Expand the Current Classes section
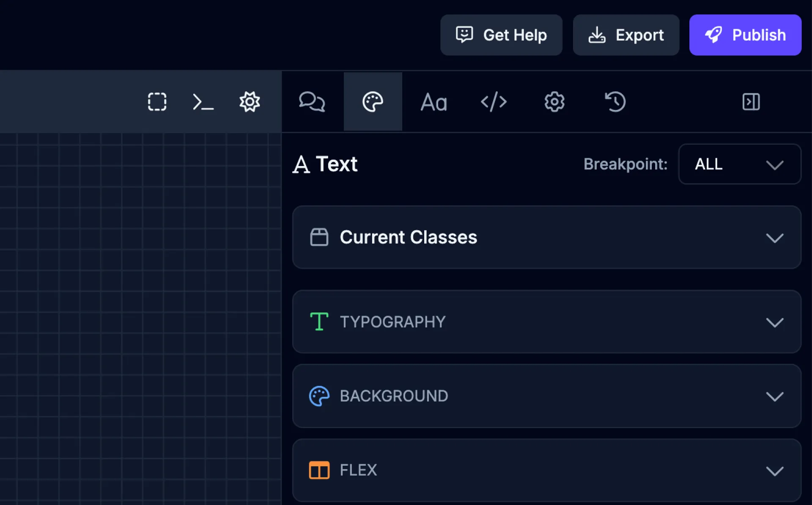 pyautogui.click(x=546, y=237)
